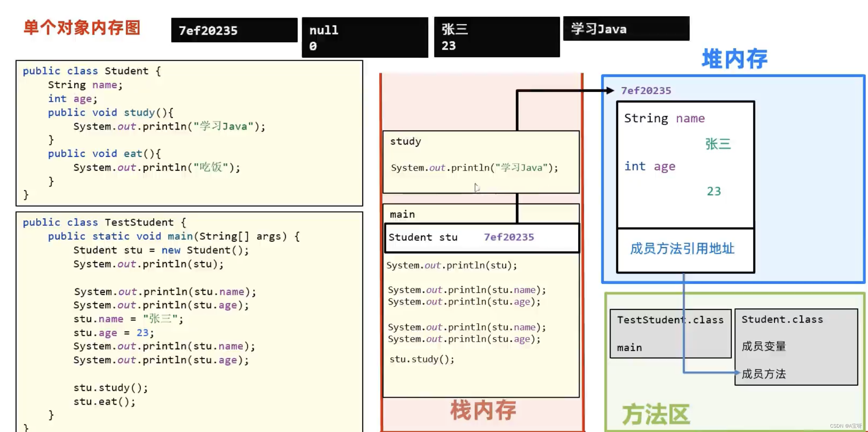Viewport: 868px width, 432px height.
Task: Click the 学习Java black output box
Action: pos(626,29)
